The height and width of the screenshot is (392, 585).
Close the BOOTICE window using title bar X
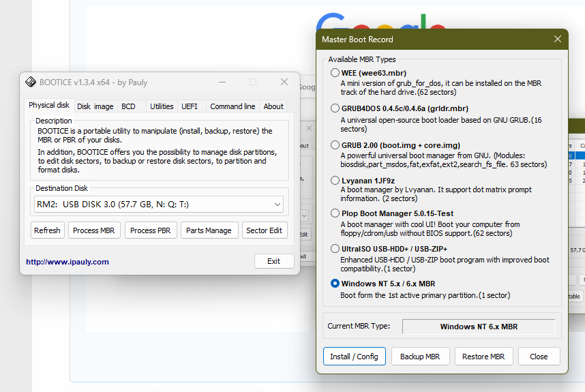284,82
